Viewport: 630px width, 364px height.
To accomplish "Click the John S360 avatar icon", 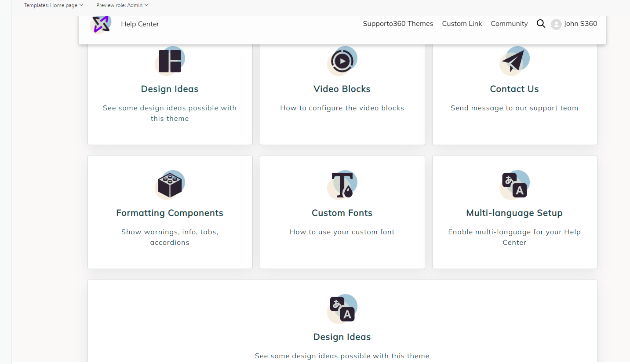I will (556, 24).
